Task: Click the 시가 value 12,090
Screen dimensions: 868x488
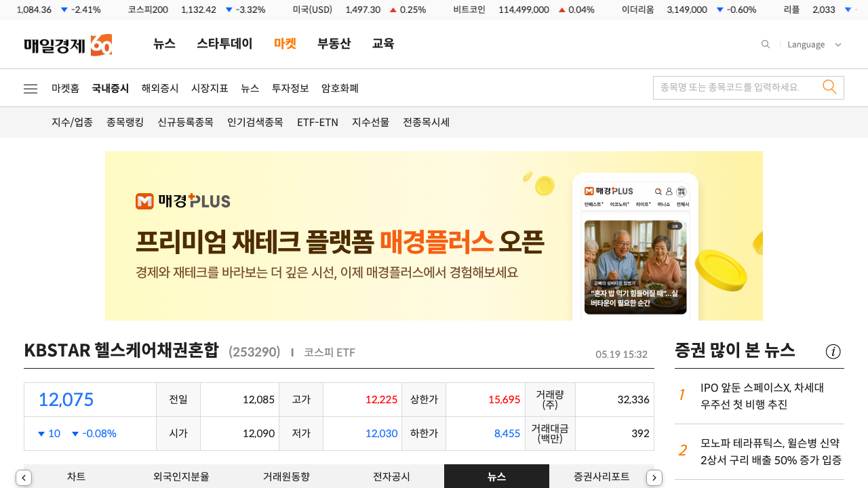Action: [258, 433]
